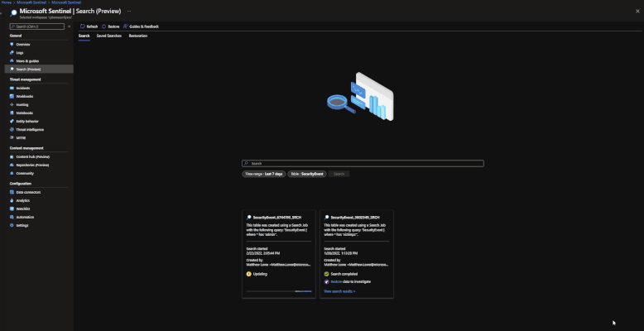
Task: Open the Incidents icon
Action: point(12,88)
